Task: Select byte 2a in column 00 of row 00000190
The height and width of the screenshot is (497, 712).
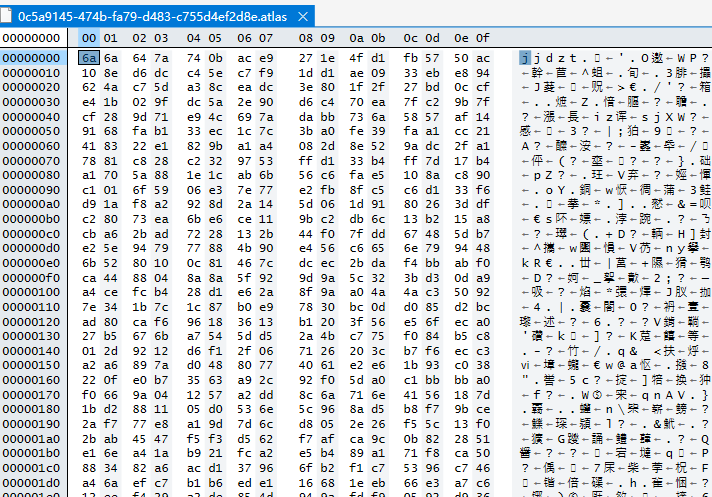Action: [89, 424]
